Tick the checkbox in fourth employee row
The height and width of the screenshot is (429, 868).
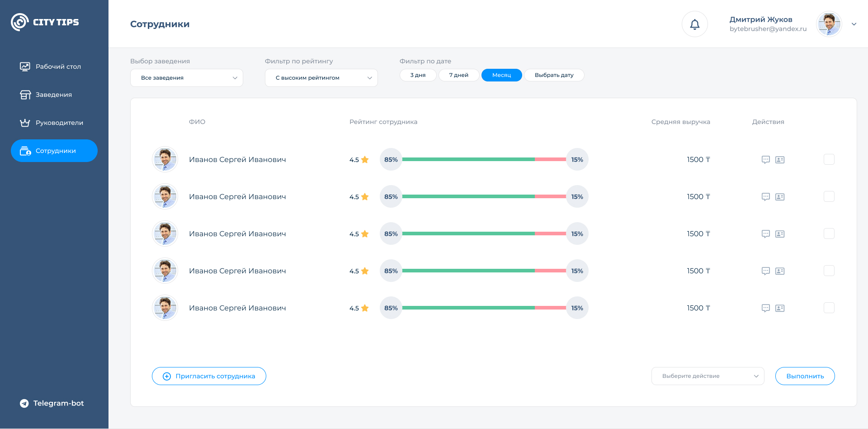(829, 271)
